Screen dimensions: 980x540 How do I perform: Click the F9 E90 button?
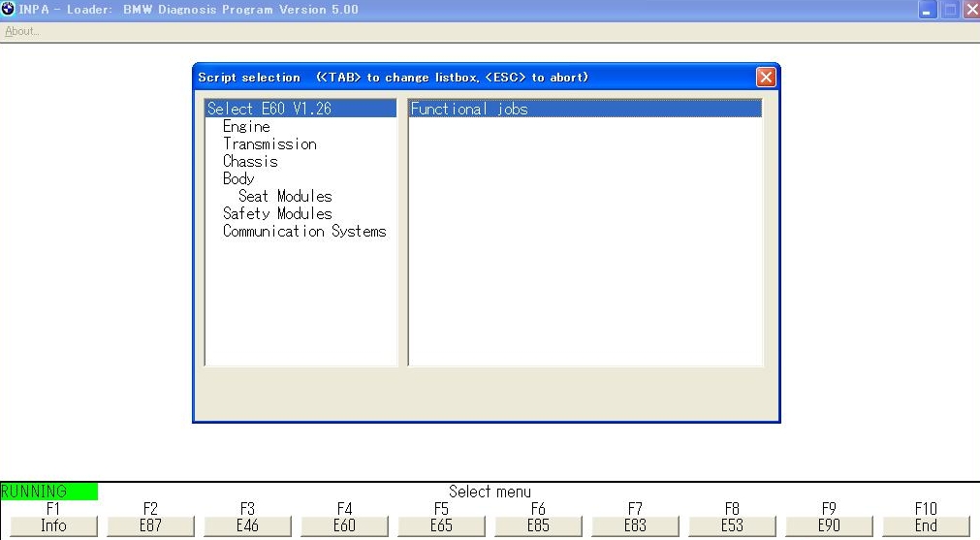pos(829,525)
